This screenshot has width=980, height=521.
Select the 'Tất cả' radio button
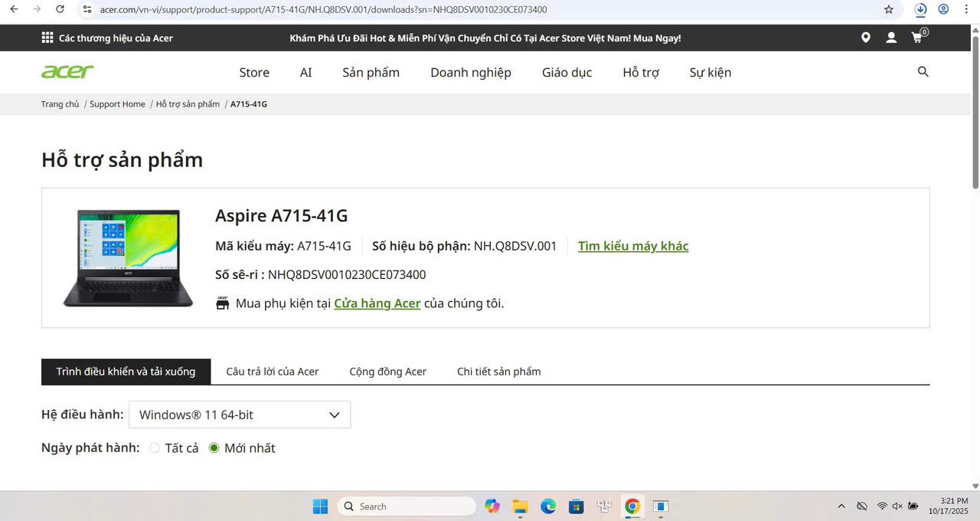point(155,448)
